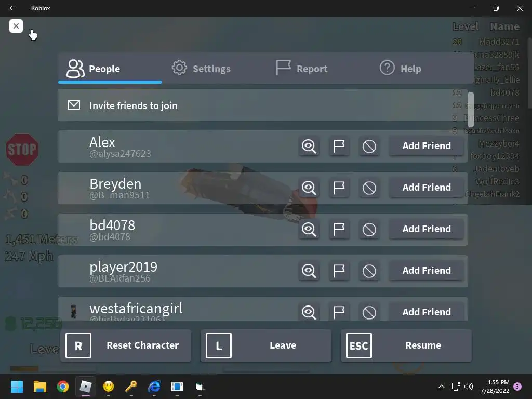Open the key icon taskbar app

[131, 387]
